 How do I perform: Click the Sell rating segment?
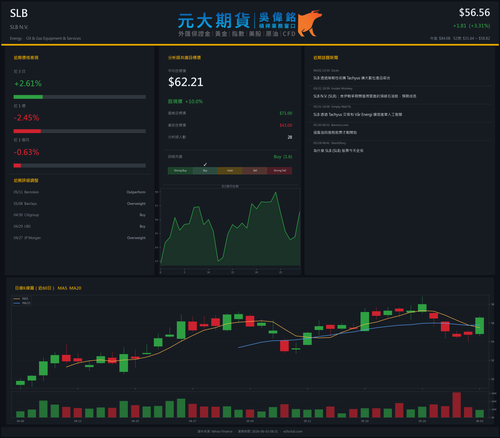click(255, 171)
